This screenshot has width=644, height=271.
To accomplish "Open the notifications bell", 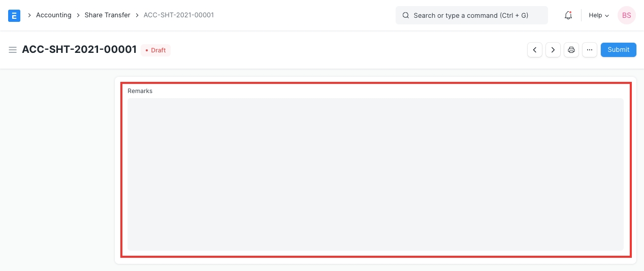I will (568, 15).
